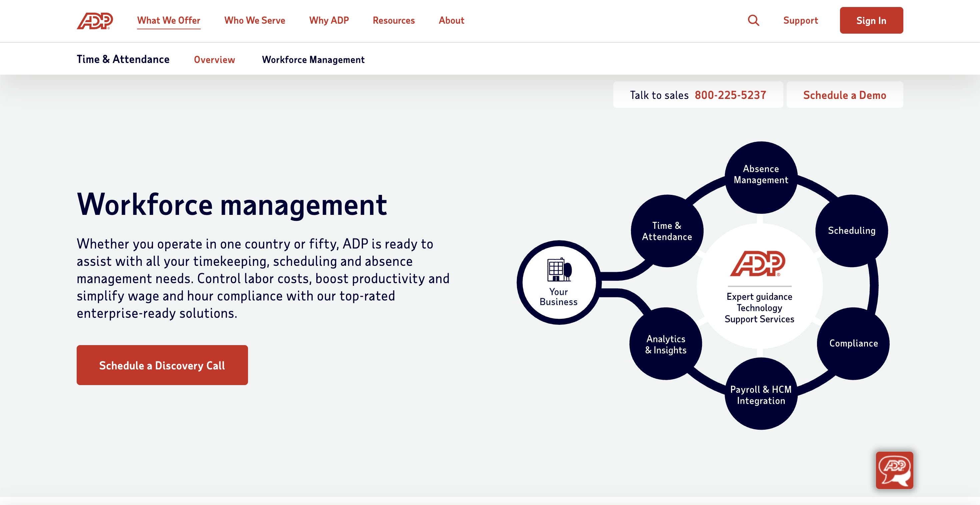Image resolution: width=980 pixels, height=505 pixels.
Task: Click the ADP logo in the header
Action: tap(95, 21)
